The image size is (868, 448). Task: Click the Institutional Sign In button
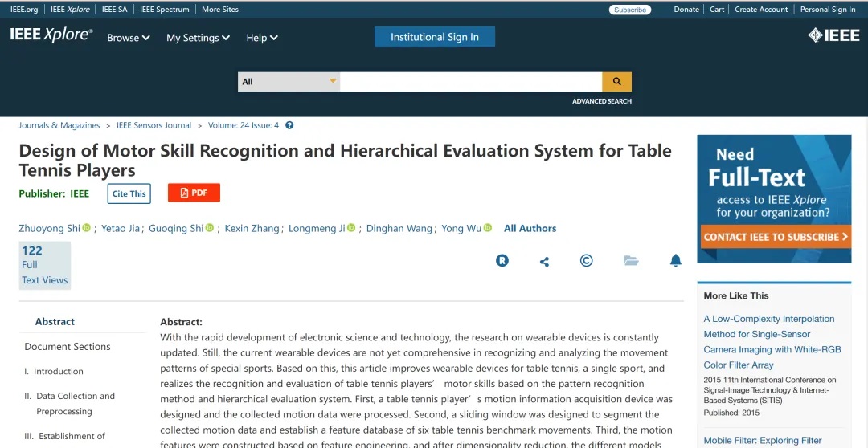[435, 37]
